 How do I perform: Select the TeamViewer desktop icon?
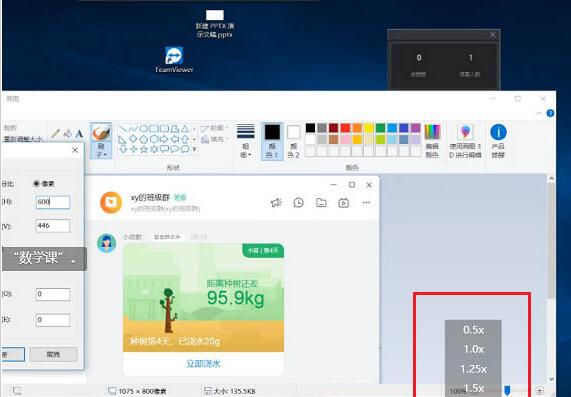tap(174, 60)
